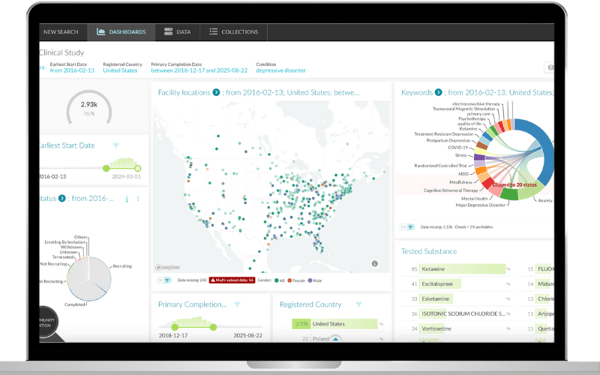Viewport: 600px width, 375px height.
Task: Select the All gender legend dot
Action: pos(276,280)
